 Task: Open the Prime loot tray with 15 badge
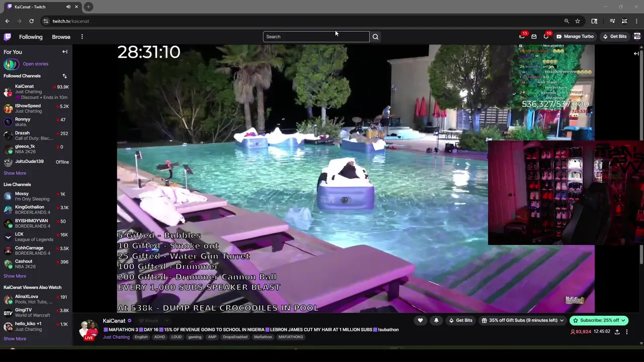(x=522, y=36)
